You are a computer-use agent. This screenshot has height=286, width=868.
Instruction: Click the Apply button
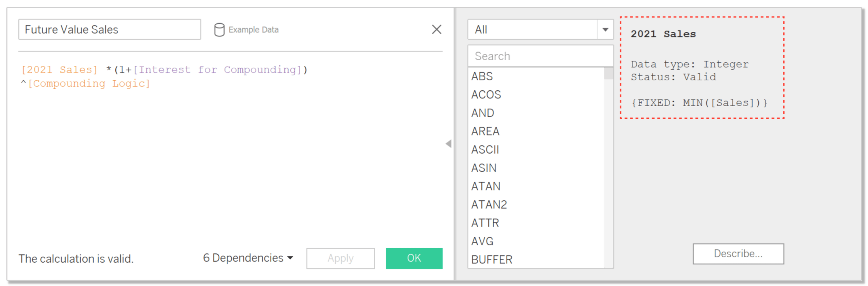tap(340, 258)
